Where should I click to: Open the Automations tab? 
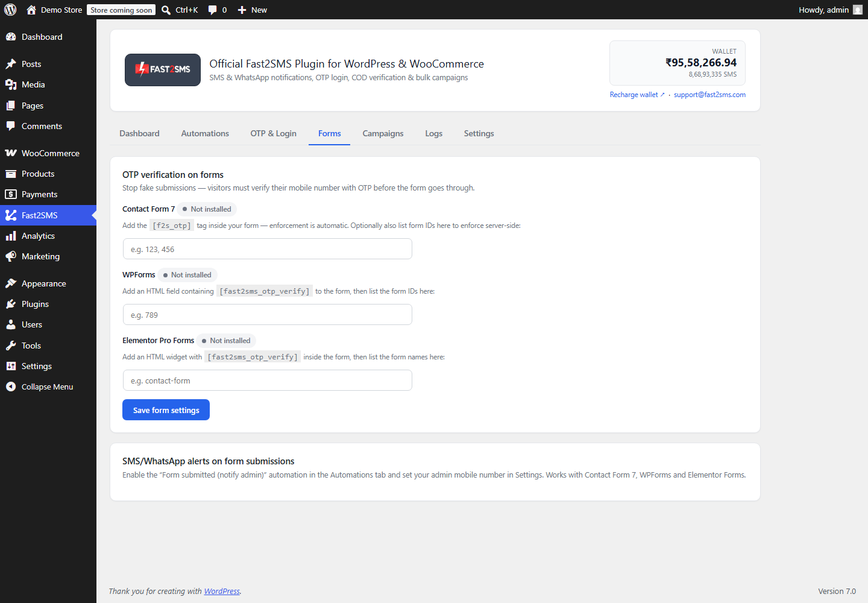(205, 133)
